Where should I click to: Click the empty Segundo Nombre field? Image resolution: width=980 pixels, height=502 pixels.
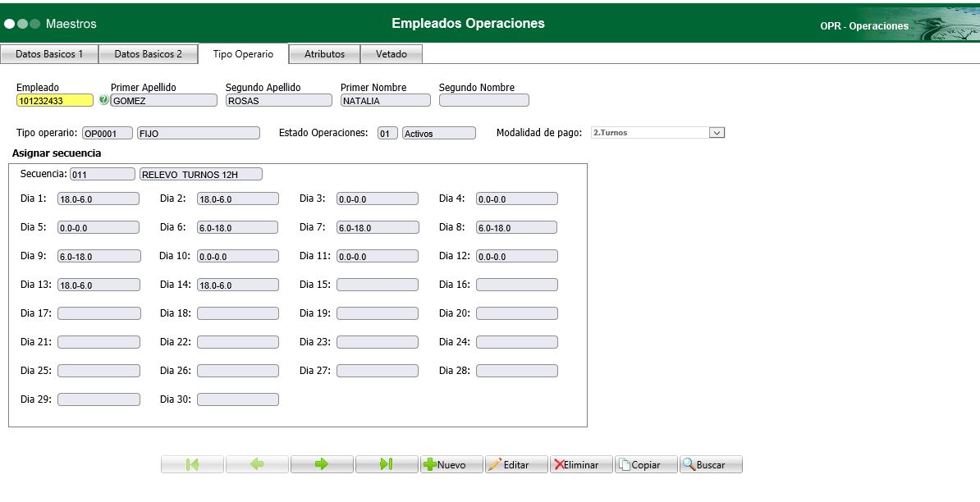pyautogui.click(x=483, y=101)
